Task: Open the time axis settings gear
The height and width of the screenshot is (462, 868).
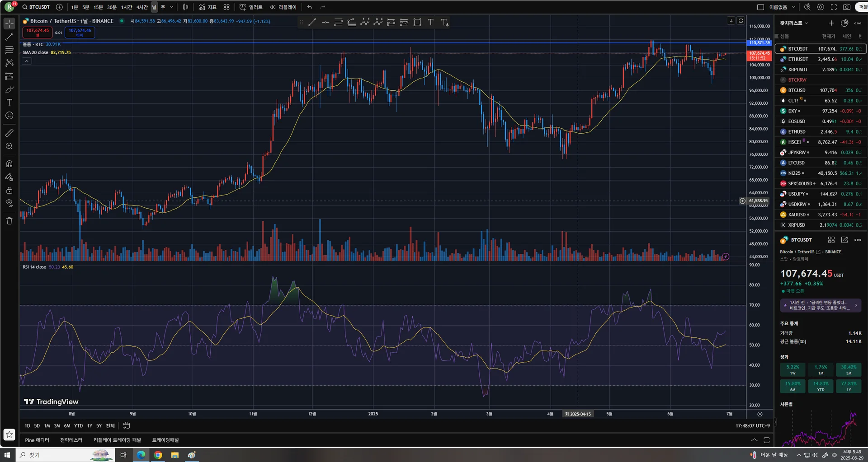Action: tap(760, 414)
